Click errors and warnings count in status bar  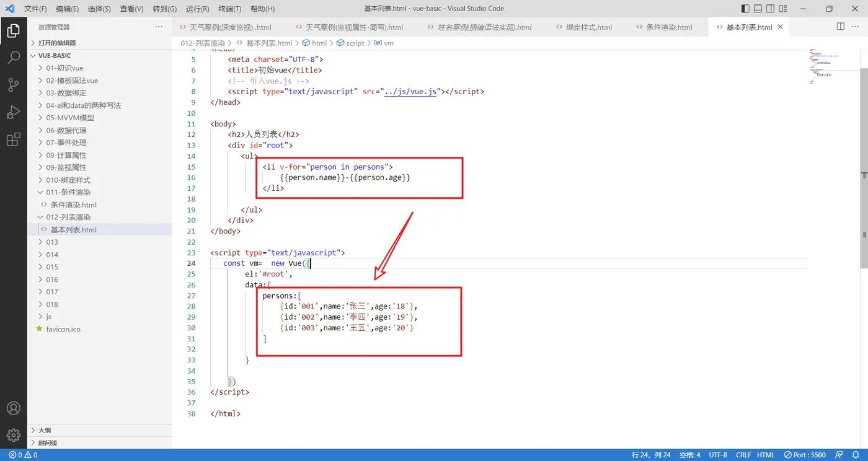click(23, 455)
